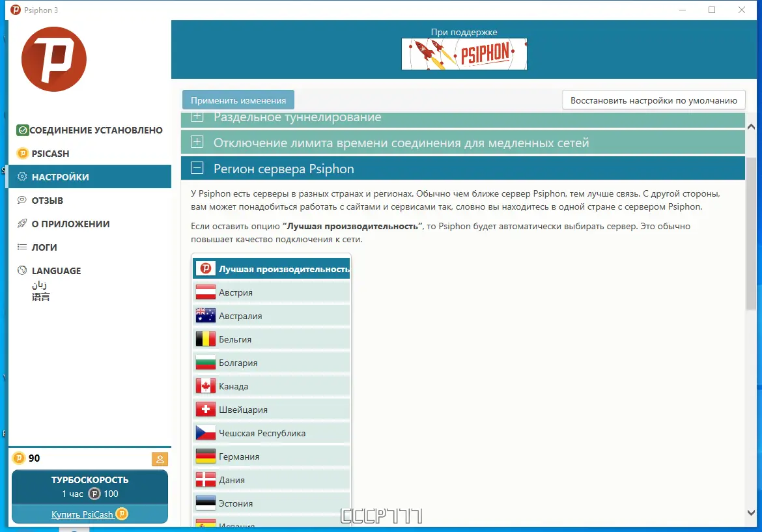Click the PsiCash balance coin icon near 90
This screenshot has height=532, width=762.
18,458
